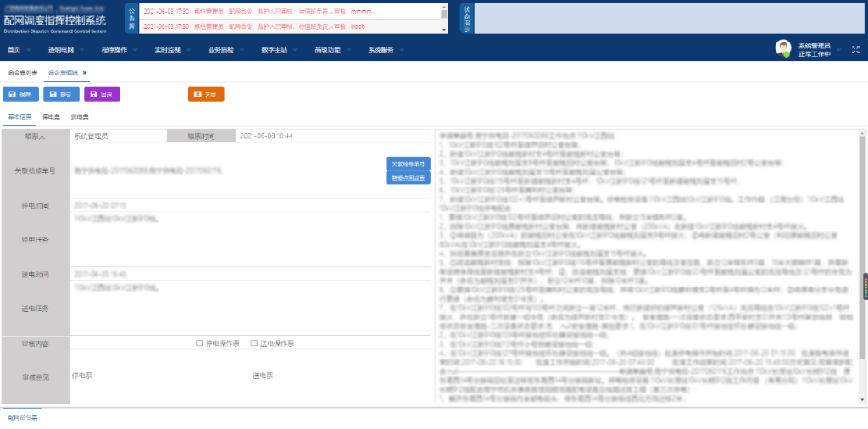
Task: Toggle fullscreen with the expand icon
Action: click(x=854, y=49)
